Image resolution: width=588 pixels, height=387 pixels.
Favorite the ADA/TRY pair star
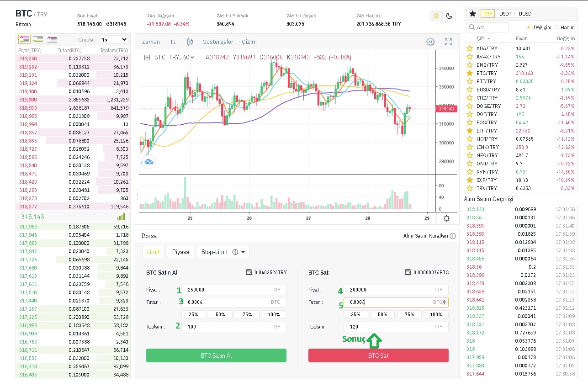pos(469,48)
